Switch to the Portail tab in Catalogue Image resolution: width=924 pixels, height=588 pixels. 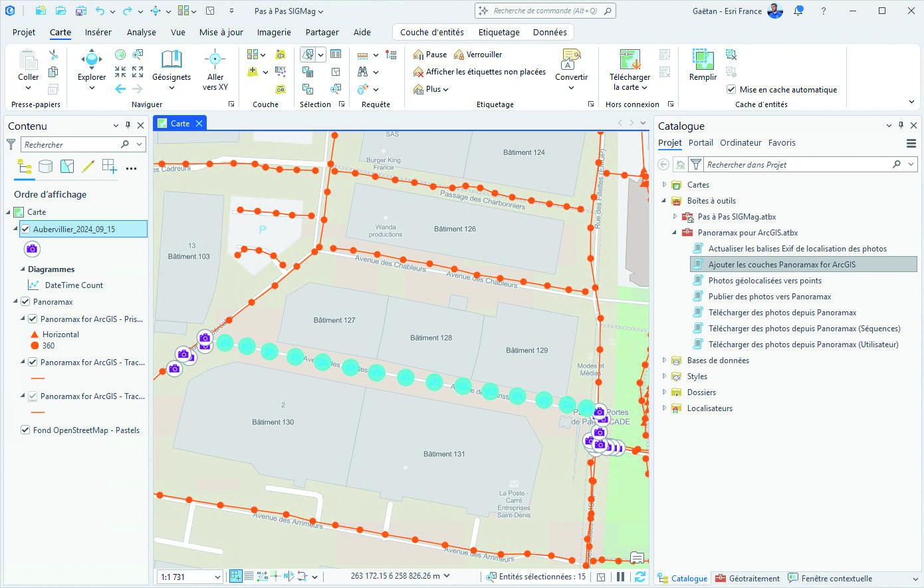click(701, 143)
